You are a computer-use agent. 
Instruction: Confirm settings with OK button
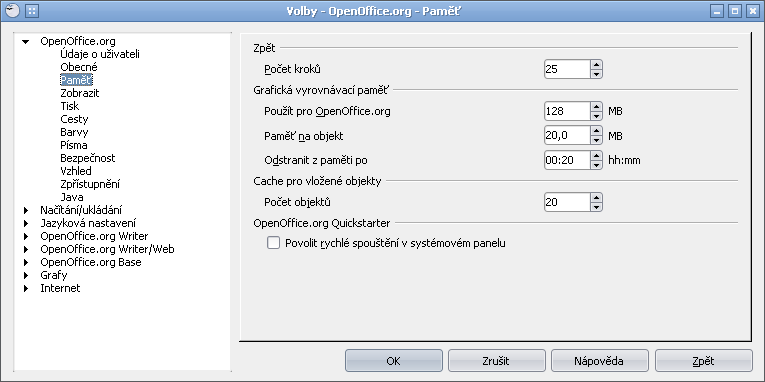click(394, 361)
